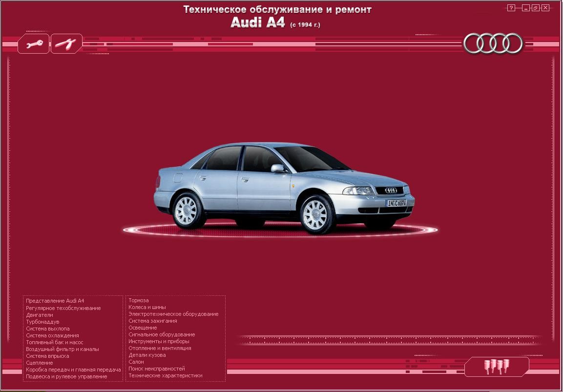Open Инструменты и приборы chapter
This screenshot has height=392, width=564.
[x=159, y=341]
